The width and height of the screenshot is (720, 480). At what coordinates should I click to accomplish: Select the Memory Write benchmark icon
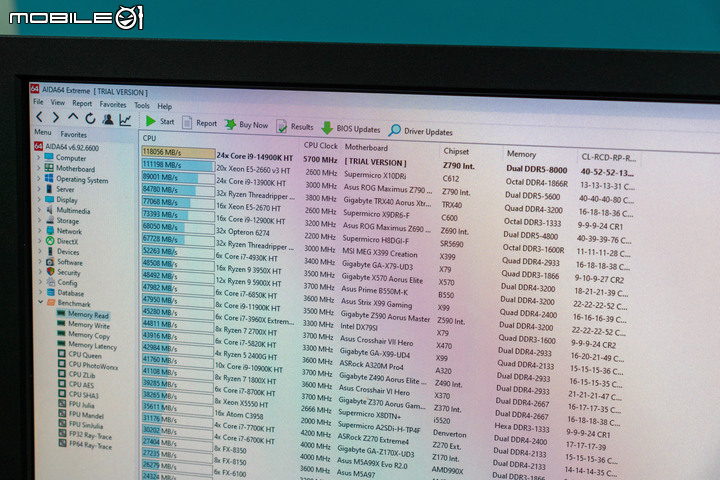click(61, 323)
